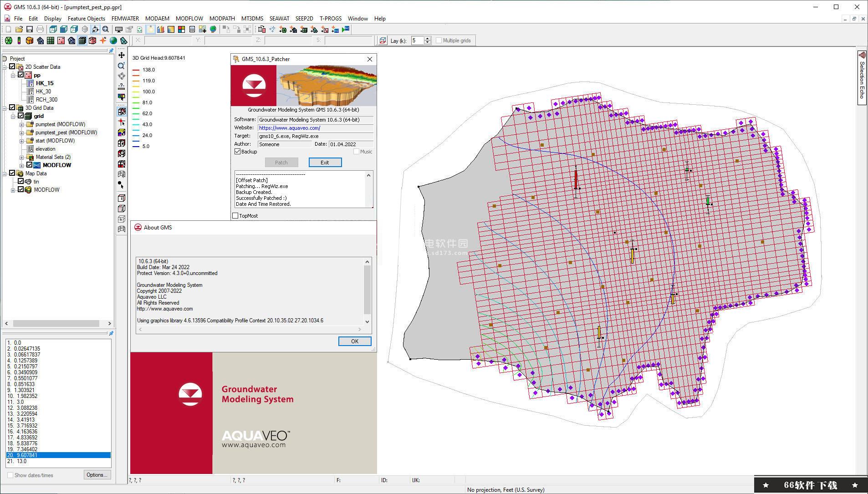Switch to the TIN module icon

[x=9, y=41]
